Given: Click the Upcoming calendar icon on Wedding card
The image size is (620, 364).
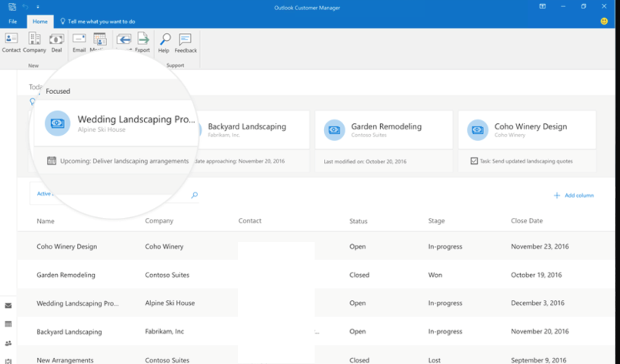Looking at the screenshot, I should coord(52,161).
